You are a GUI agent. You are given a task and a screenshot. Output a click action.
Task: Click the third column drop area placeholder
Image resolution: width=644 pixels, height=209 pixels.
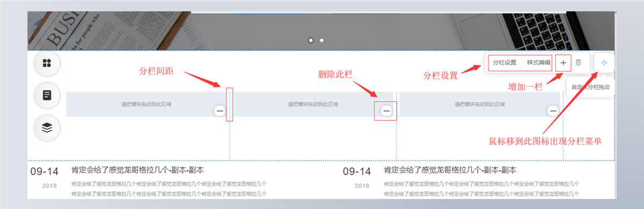pyautogui.click(x=480, y=104)
